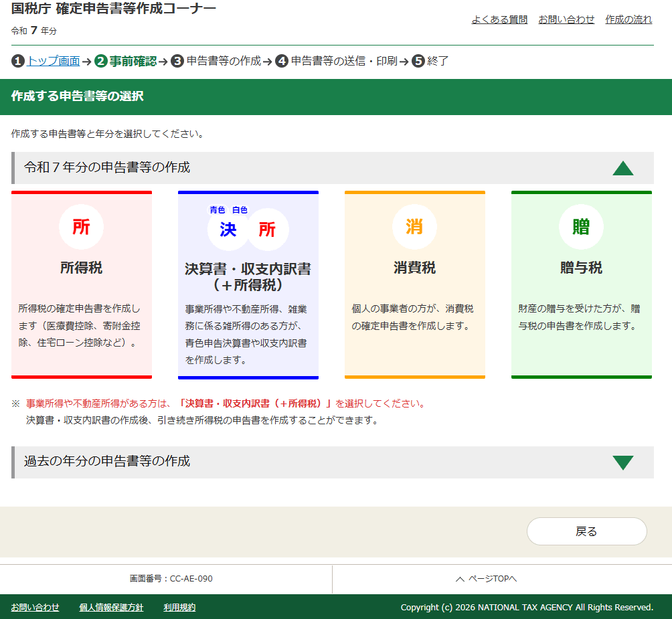Image resolution: width=672 pixels, height=619 pixels.
Task: Click the 所 icon on the 決算書・収支内訳書 card
Action: (268, 230)
